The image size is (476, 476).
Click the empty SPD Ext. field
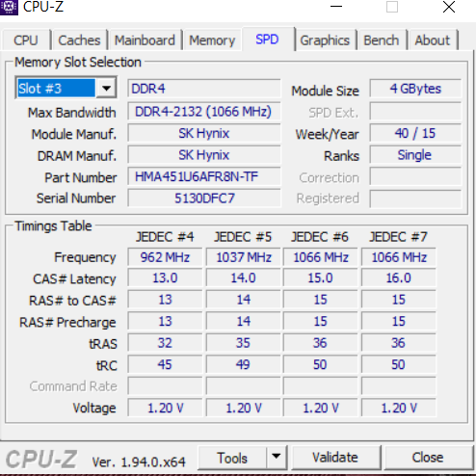415,112
